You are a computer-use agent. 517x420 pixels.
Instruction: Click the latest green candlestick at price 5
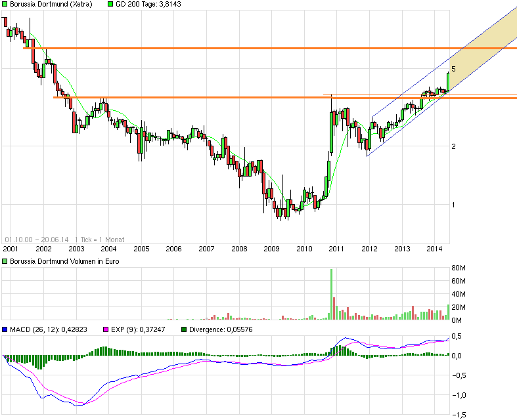(448, 81)
